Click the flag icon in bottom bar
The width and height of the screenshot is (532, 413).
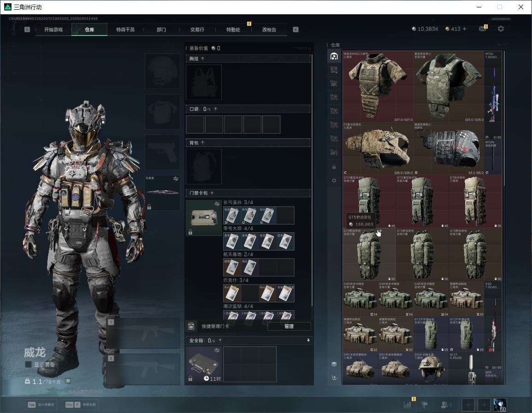point(424,405)
